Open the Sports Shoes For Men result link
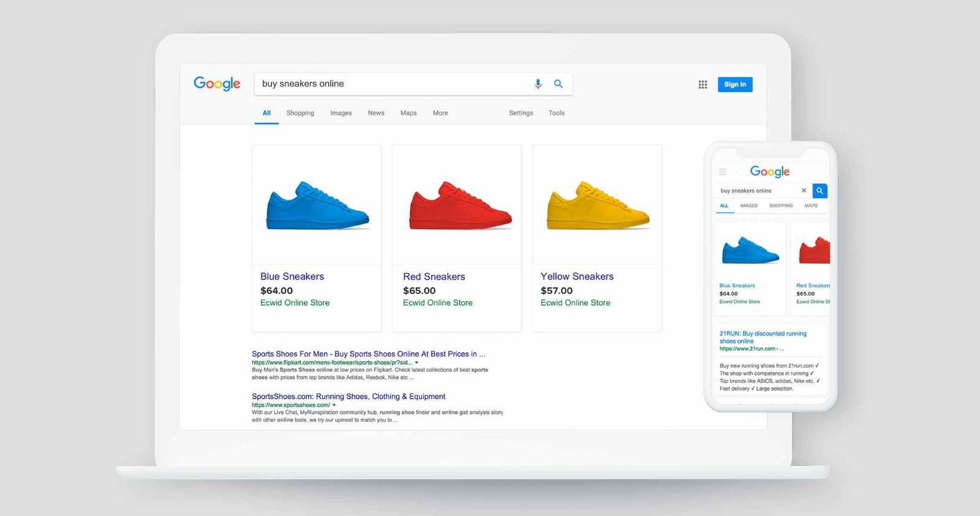Image resolution: width=980 pixels, height=516 pixels. pyautogui.click(x=368, y=354)
